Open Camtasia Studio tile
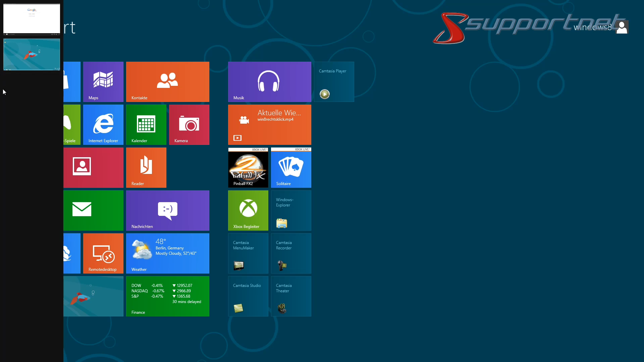Image resolution: width=644 pixels, height=362 pixels. coord(248,296)
